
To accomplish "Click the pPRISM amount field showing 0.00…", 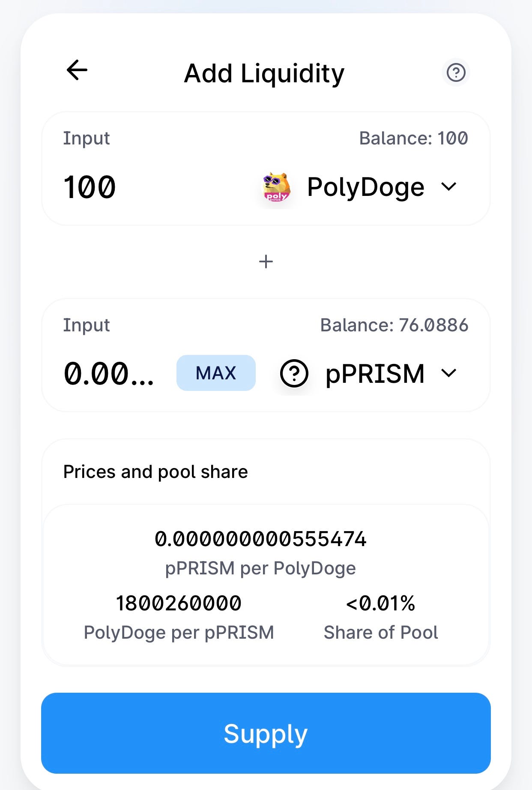I will click(x=108, y=373).
